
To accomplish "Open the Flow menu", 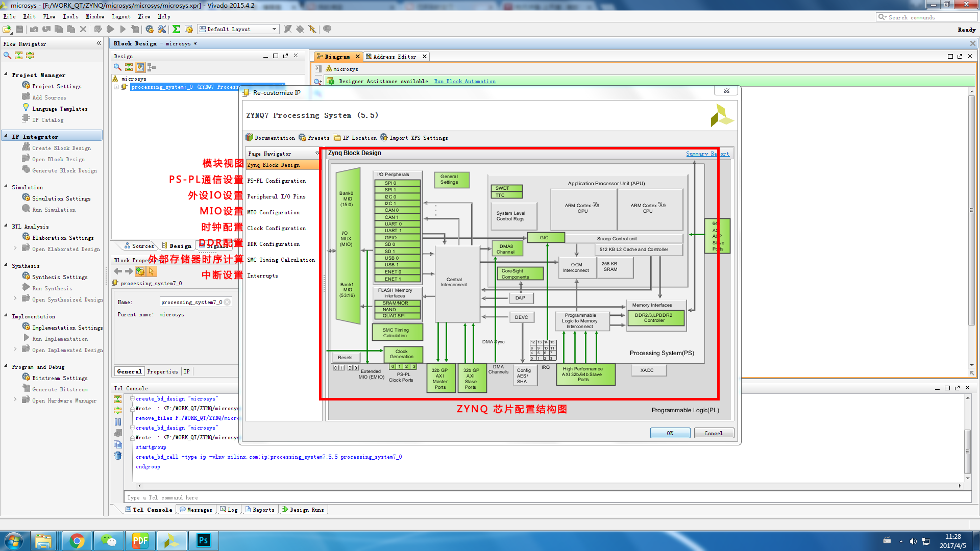I will [49, 16].
